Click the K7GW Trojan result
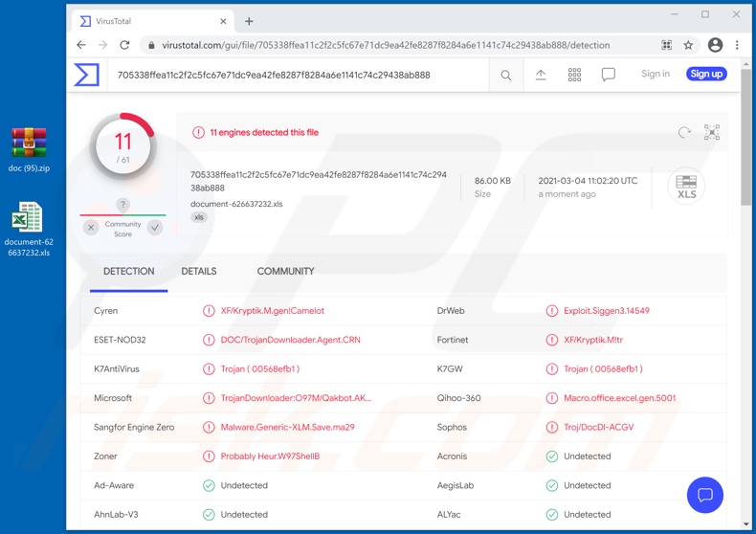The height and width of the screenshot is (534, 756). pyautogui.click(x=603, y=369)
